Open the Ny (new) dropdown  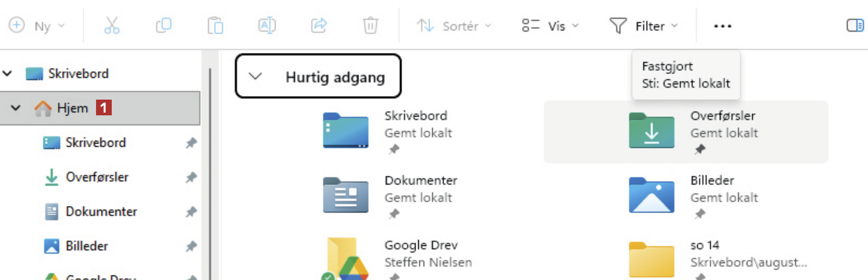[x=37, y=26]
